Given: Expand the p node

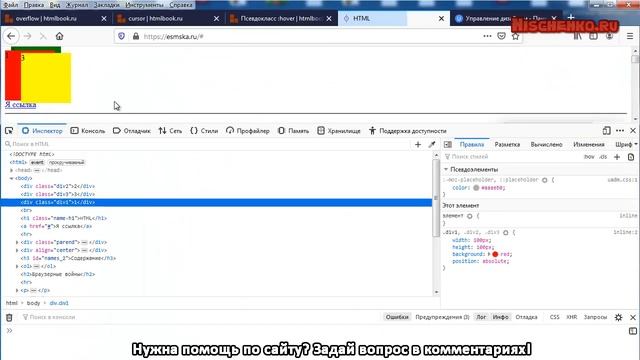Looking at the screenshot, I should (x=17, y=291).
